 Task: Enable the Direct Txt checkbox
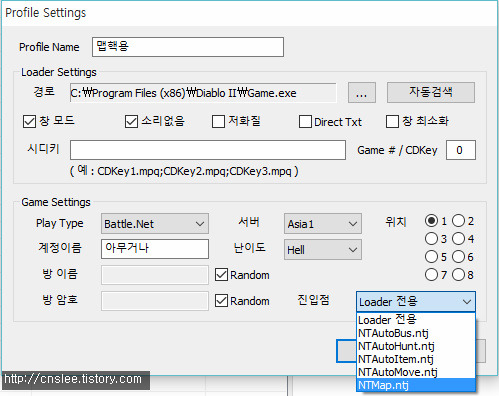coord(305,121)
